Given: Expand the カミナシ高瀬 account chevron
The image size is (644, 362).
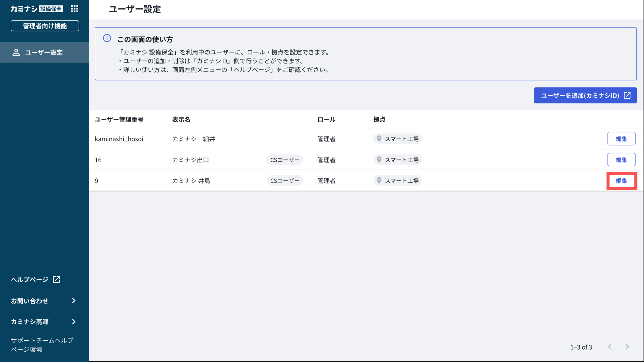Looking at the screenshot, I should pyautogui.click(x=74, y=321).
